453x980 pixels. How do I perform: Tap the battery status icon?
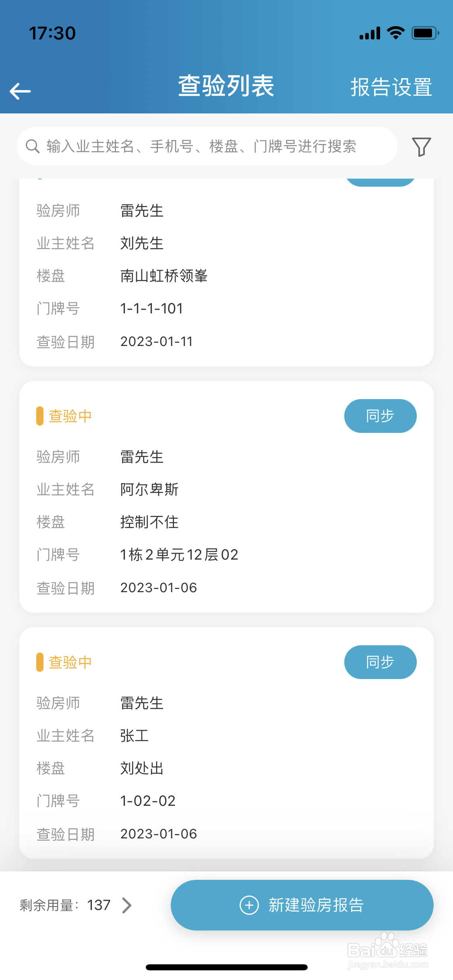click(x=425, y=33)
